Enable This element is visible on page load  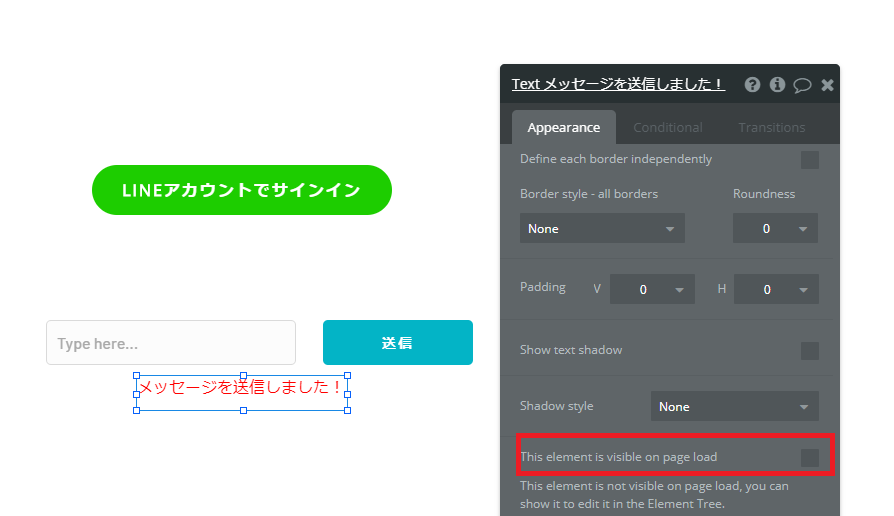810,457
